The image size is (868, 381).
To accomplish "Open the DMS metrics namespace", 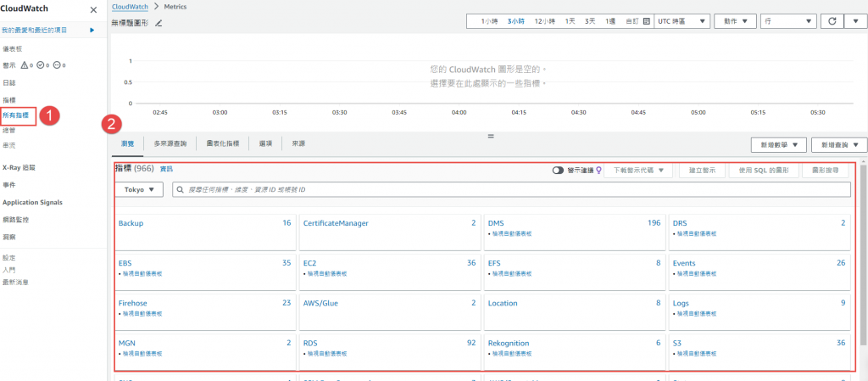I will [x=496, y=223].
